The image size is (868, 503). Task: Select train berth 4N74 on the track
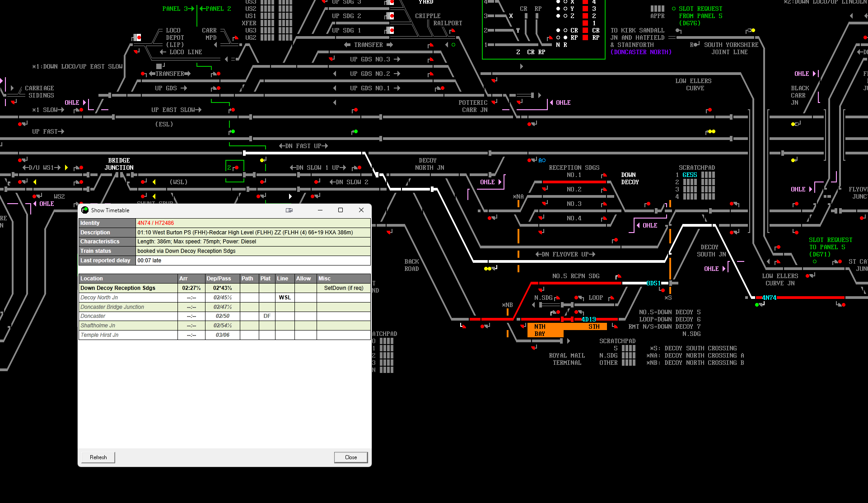click(769, 298)
